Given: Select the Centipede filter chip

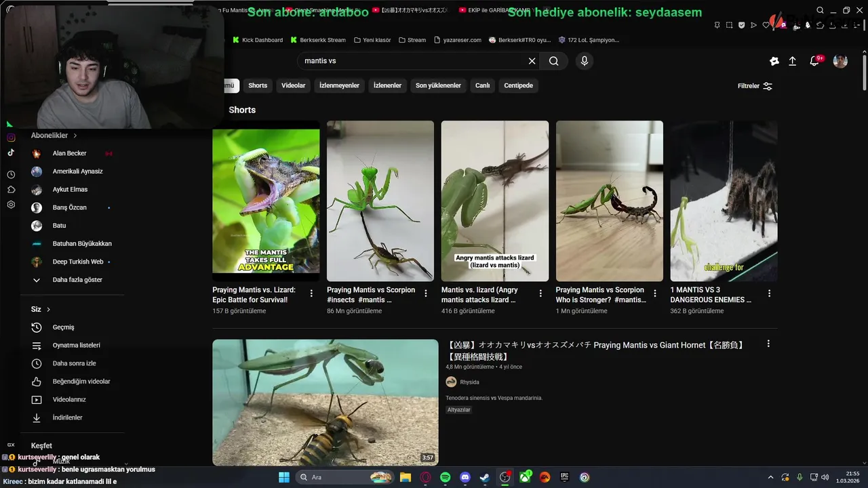Looking at the screenshot, I should [518, 85].
